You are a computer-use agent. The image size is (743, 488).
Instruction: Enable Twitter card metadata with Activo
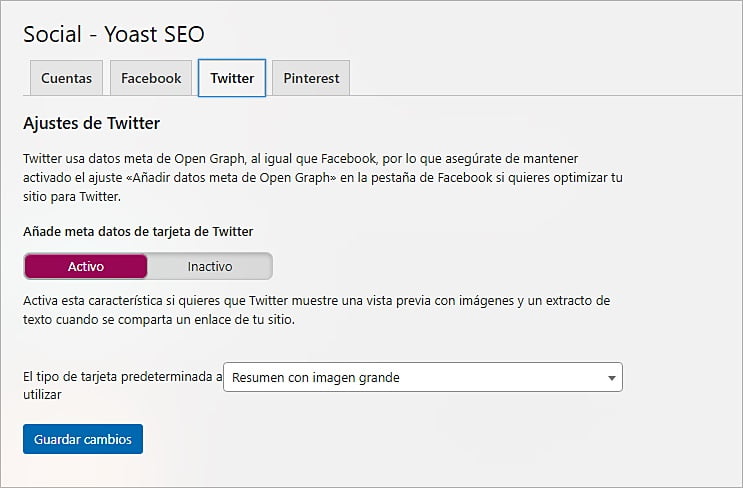pos(86,266)
